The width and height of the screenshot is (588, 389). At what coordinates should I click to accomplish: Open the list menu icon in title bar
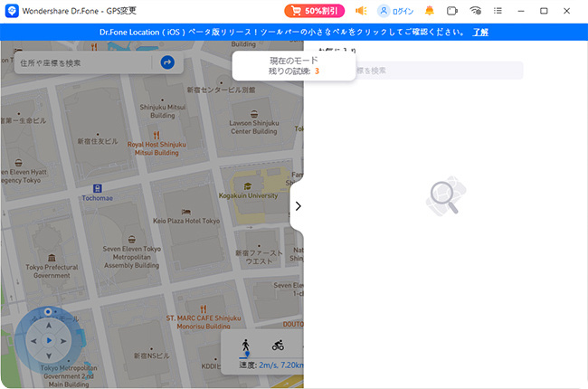pos(497,11)
